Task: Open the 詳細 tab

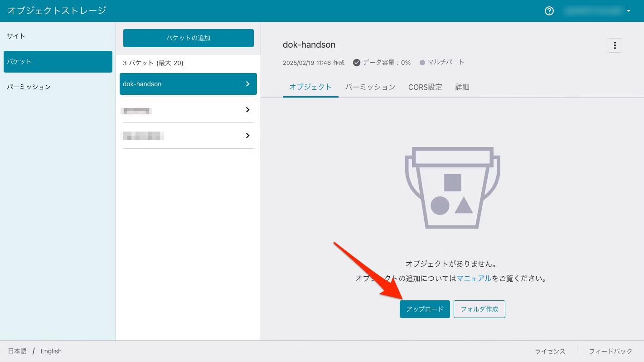Action: coord(462,87)
